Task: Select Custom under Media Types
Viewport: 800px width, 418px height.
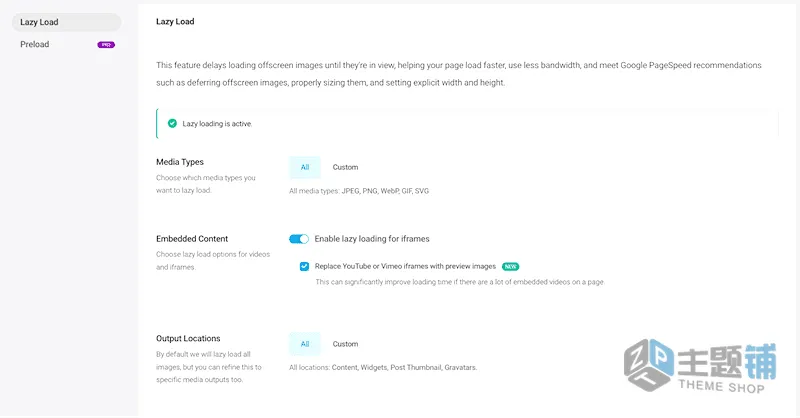Action: [x=345, y=167]
